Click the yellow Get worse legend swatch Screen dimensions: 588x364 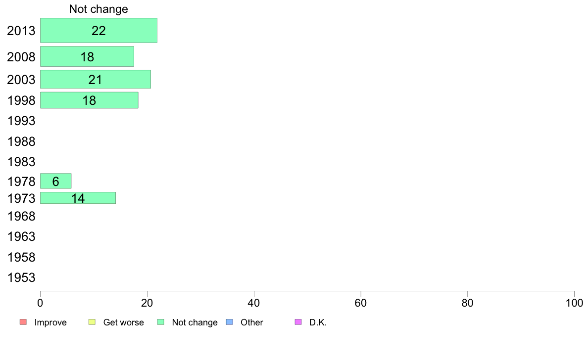coord(92,322)
